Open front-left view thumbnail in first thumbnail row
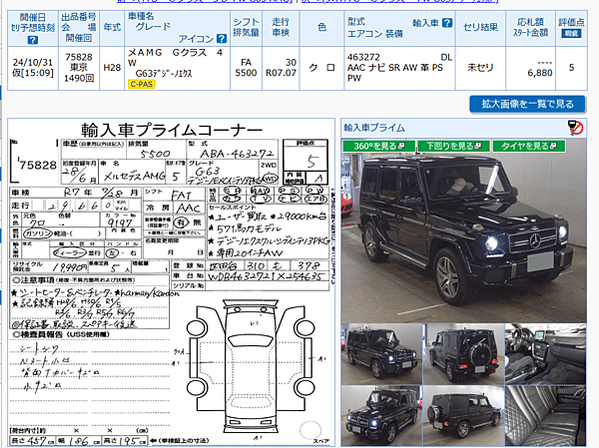The image size is (599, 448). click(382, 354)
